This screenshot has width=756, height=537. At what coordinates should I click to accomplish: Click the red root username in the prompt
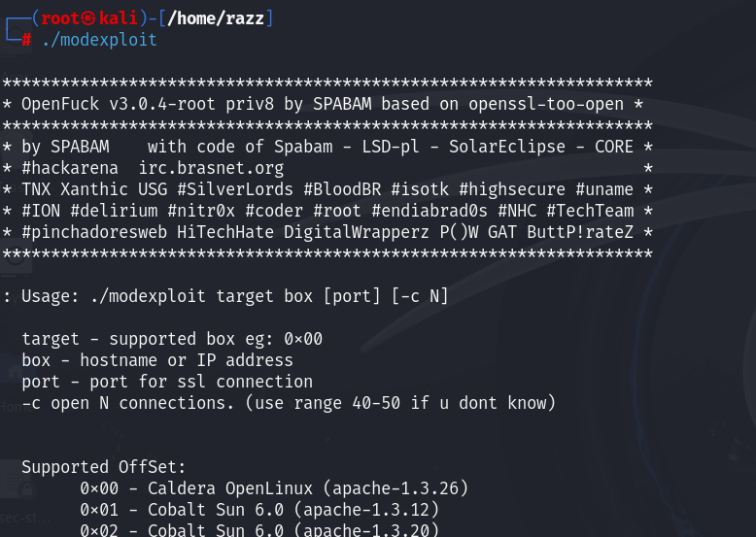click(60, 18)
